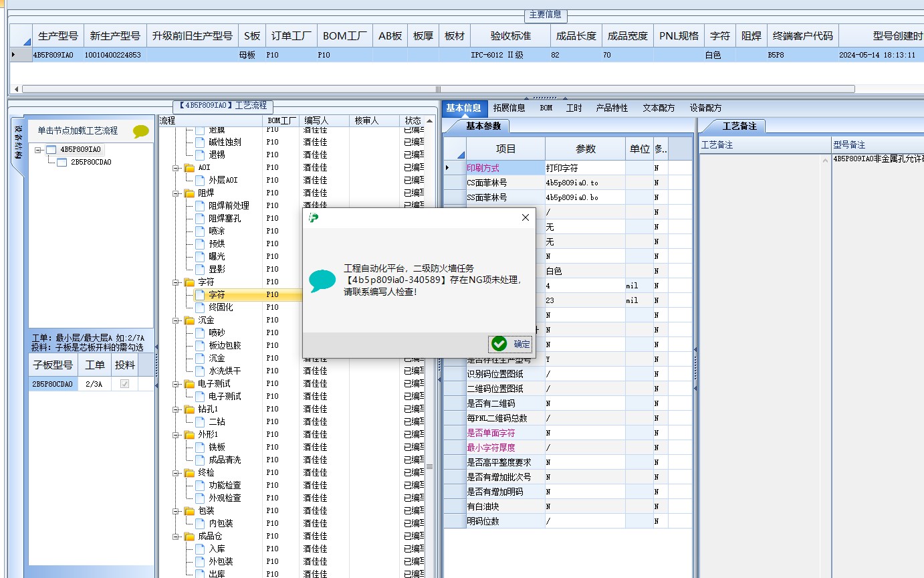Click the document icon beside 退锡
The image size is (924, 578).
[200, 155]
